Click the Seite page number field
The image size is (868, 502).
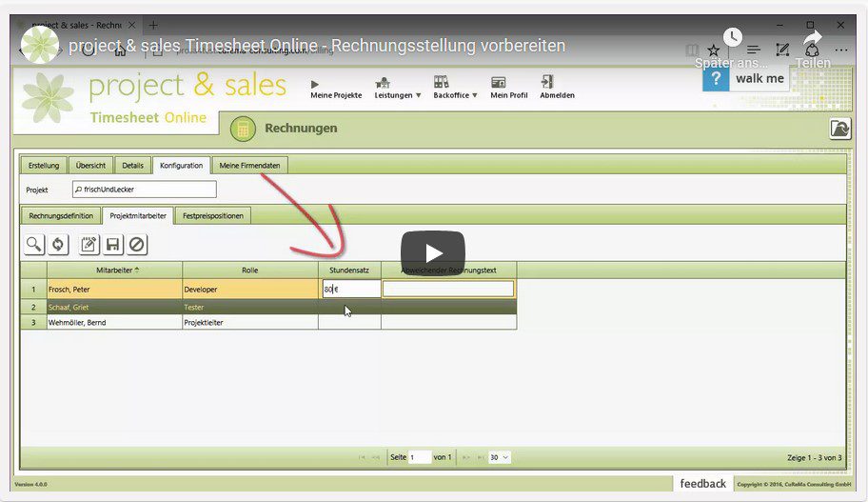point(420,457)
